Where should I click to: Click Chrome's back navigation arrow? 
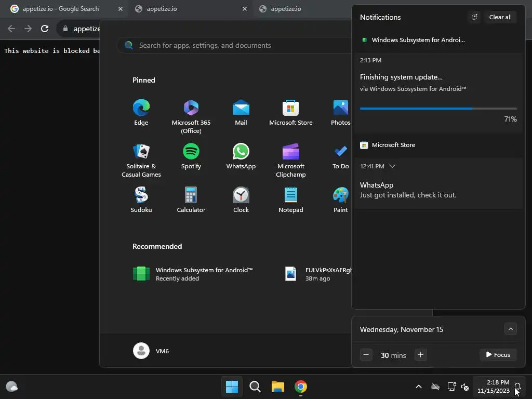coord(11,29)
